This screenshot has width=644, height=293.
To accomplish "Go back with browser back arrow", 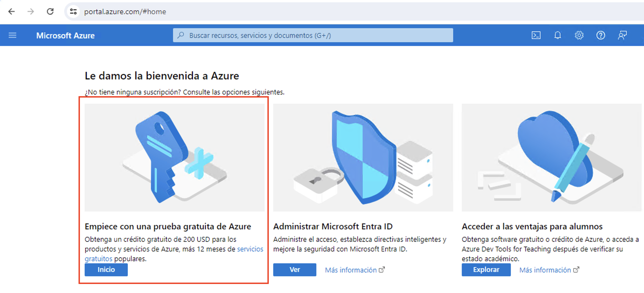I will pos(11,12).
